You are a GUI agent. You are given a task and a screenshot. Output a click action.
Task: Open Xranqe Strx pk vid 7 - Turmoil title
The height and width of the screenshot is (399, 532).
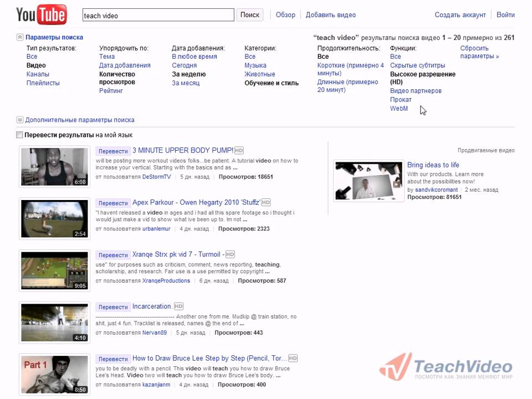point(178,254)
